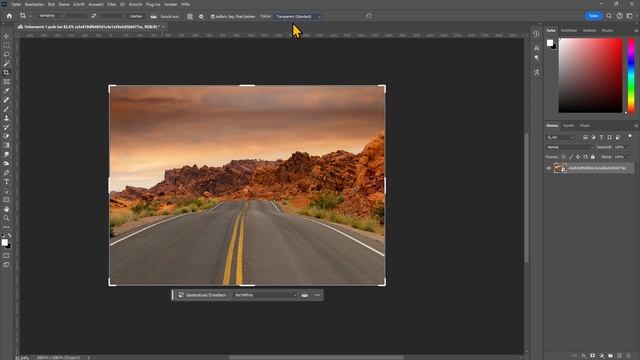Select the Lasso tool
Screen dimensions: 640x360
coord(6,54)
